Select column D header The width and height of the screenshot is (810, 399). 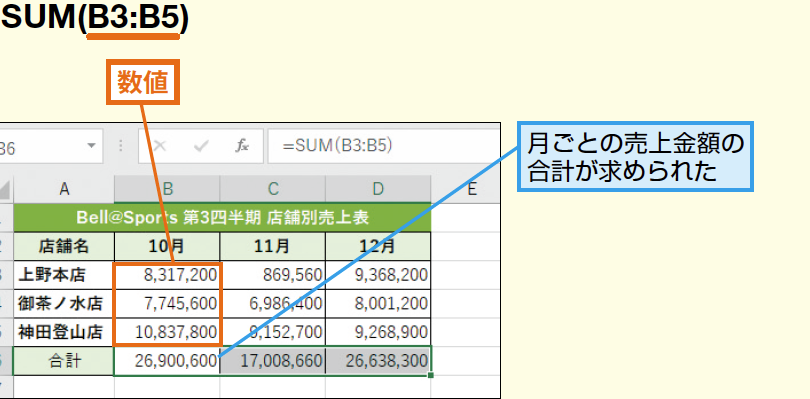pyautogui.click(x=378, y=189)
